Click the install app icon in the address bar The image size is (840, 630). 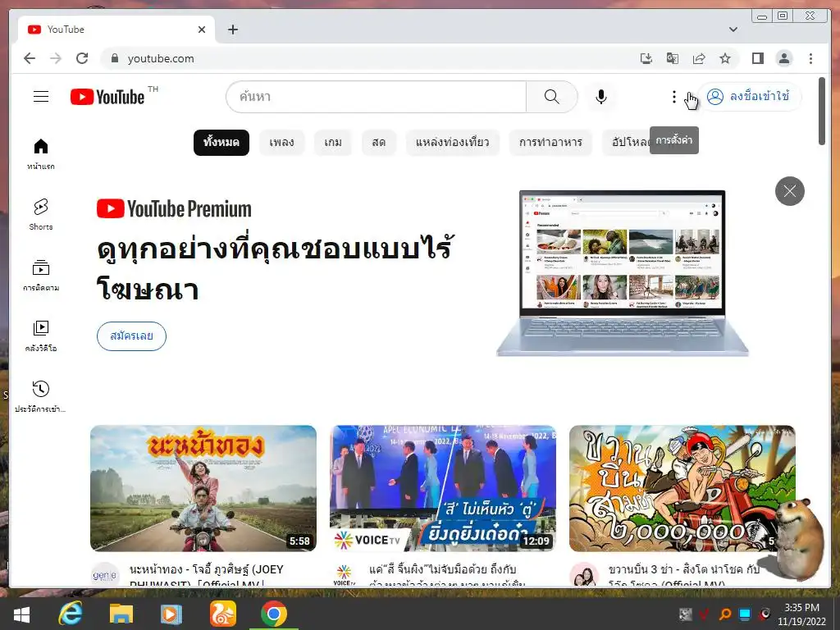click(x=646, y=58)
